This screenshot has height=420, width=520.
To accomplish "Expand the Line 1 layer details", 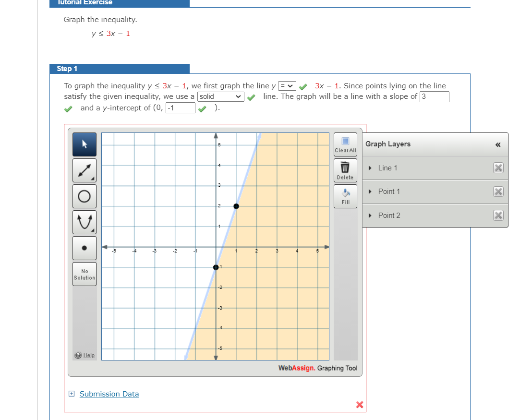I will [x=369, y=168].
